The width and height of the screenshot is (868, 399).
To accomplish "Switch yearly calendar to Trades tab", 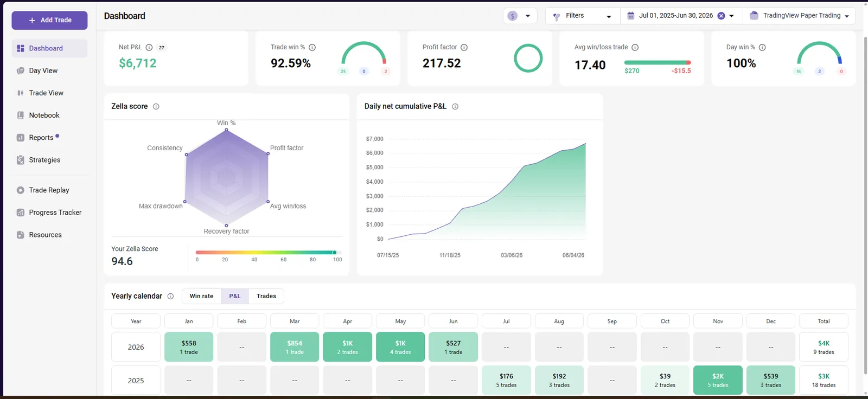I will point(266,296).
